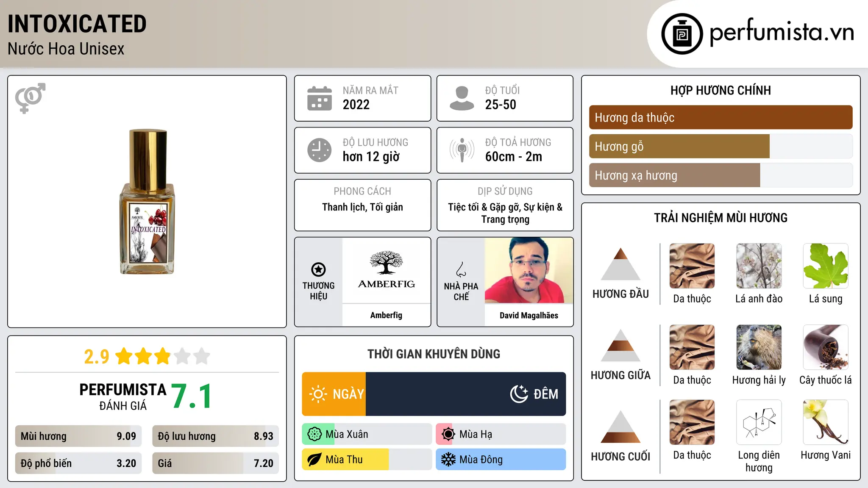This screenshot has width=868, height=488.
Task: Click the snowflake icon for Mùa Đông
Action: 448,460
